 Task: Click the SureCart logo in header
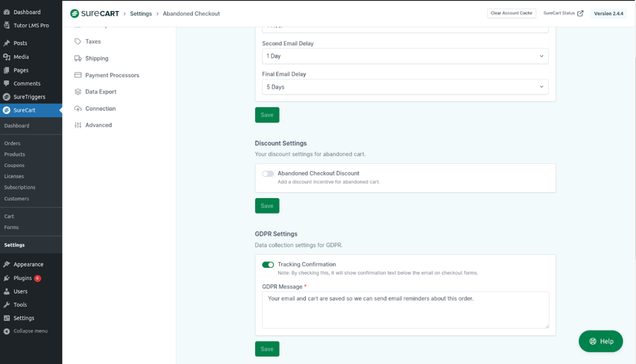pos(94,14)
